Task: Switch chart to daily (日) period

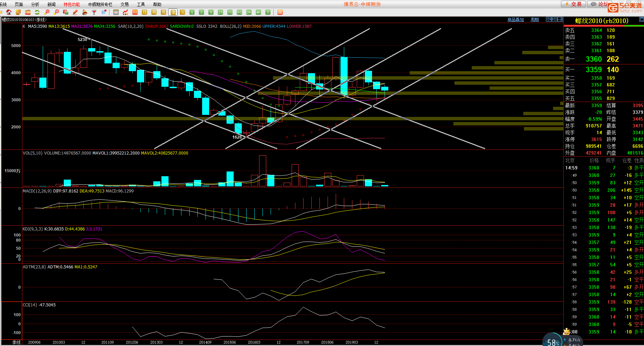Action: pyautogui.click(x=144, y=12)
